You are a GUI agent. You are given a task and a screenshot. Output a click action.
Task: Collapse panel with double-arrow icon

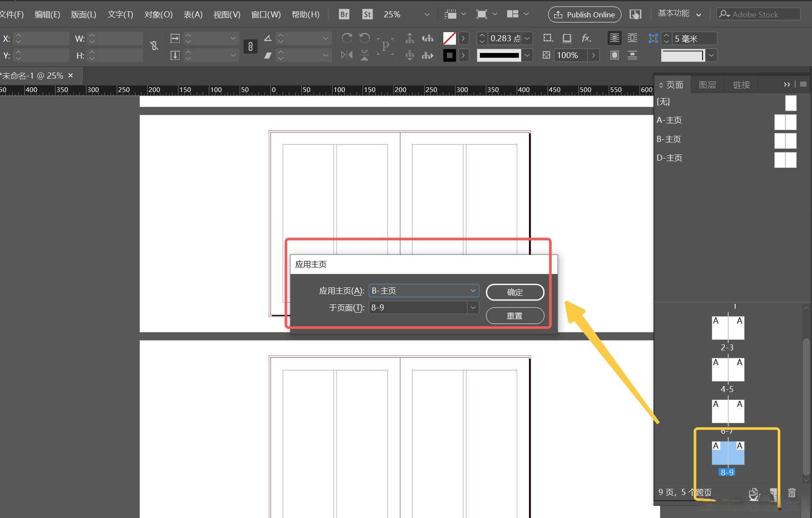tap(787, 84)
